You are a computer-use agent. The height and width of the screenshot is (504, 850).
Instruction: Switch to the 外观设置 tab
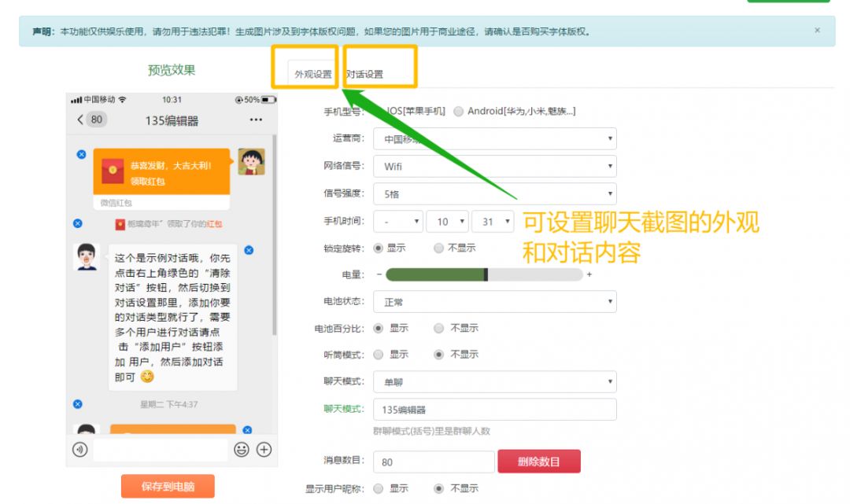pyautogui.click(x=312, y=74)
